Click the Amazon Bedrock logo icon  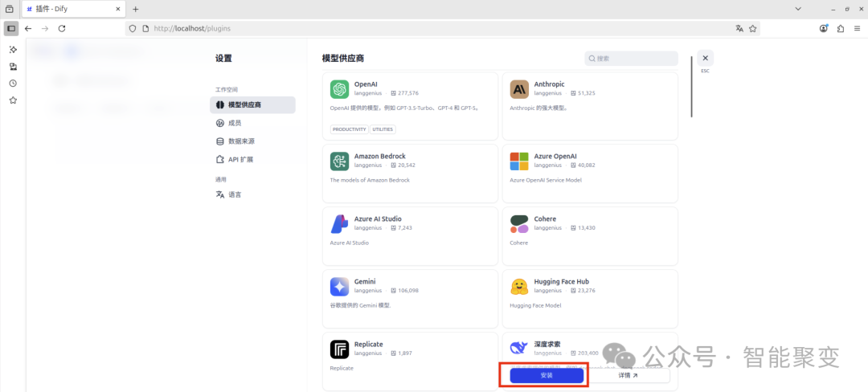pos(339,161)
